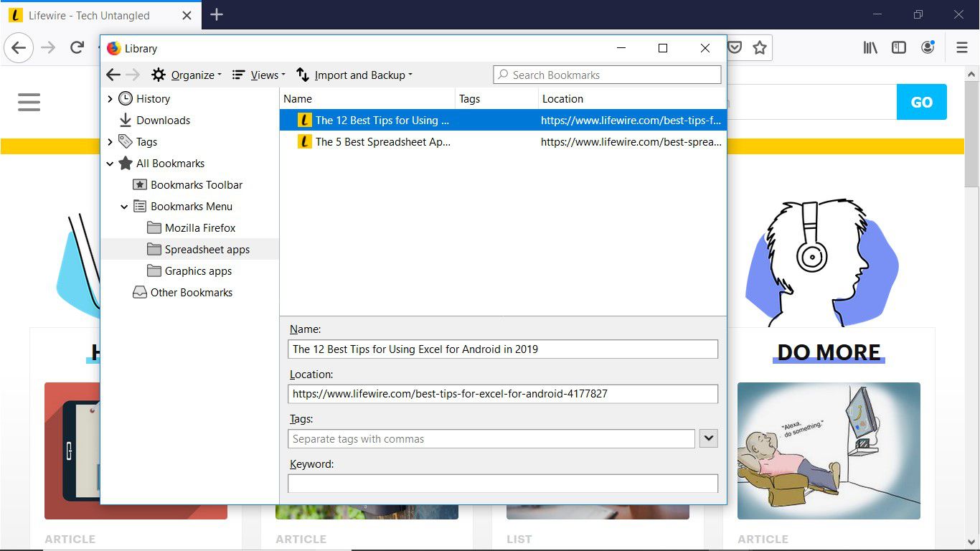Screen dimensions: 980x551
Task: Bookmark this page with star icon
Action: tap(760, 48)
